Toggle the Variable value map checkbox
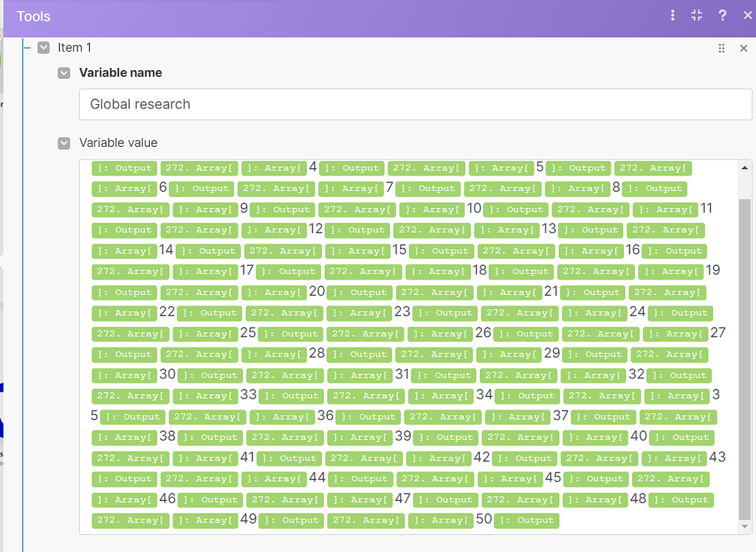This screenshot has width=756, height=552. (64, 143)
